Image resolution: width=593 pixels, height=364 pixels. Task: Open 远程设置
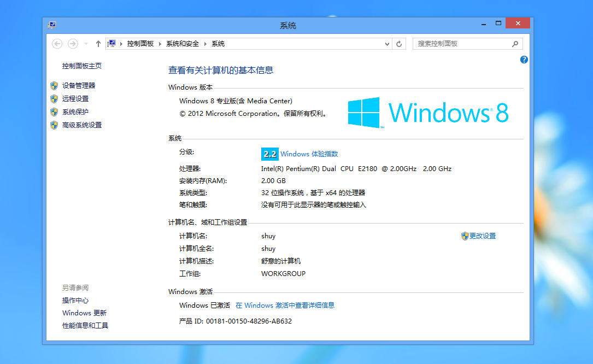[75, 99]
